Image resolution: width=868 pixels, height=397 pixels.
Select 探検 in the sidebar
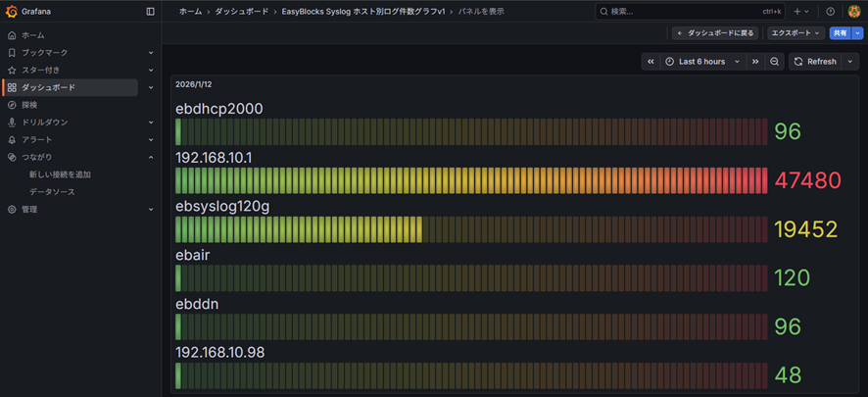point(30,105)
